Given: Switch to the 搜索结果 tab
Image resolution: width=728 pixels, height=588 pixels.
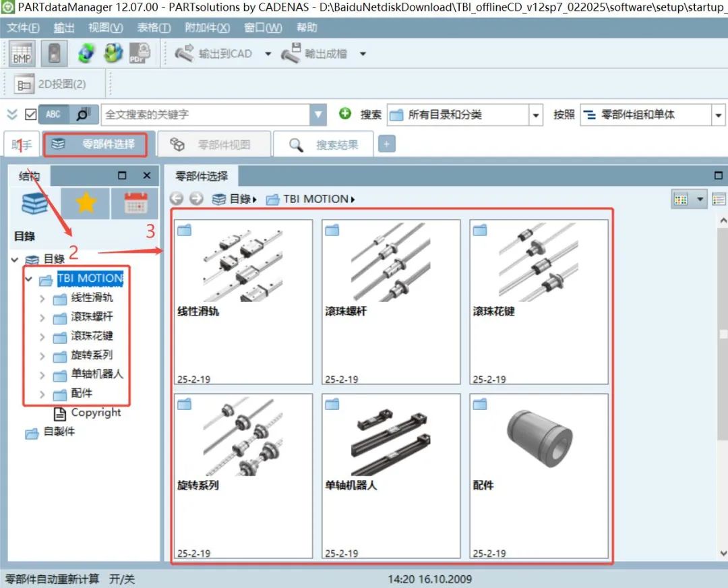Looking at the screenshot, I should [324, 144].
